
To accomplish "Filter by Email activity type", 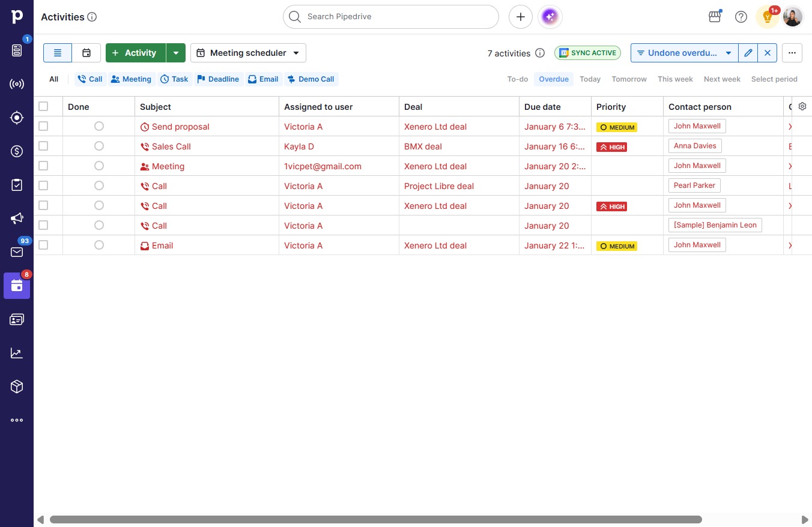I will [x=263, y=79].
